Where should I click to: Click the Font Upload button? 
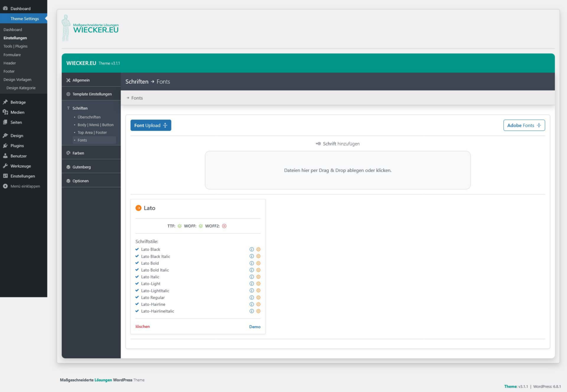click(151, 125)
